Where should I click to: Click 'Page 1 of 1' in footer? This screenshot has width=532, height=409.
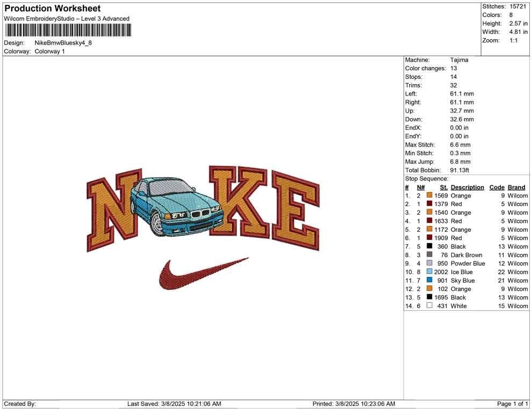(512, 404)
